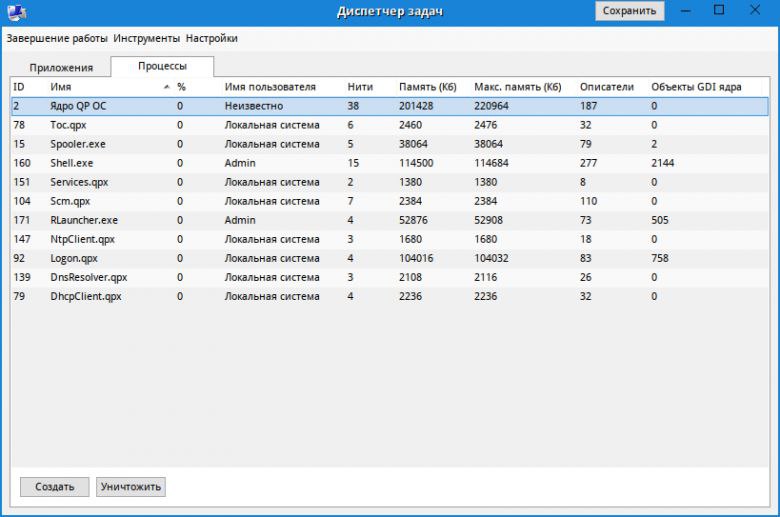Sort by the Имя пользователя column header
This screenshot has width=780, height=517.
270,87
